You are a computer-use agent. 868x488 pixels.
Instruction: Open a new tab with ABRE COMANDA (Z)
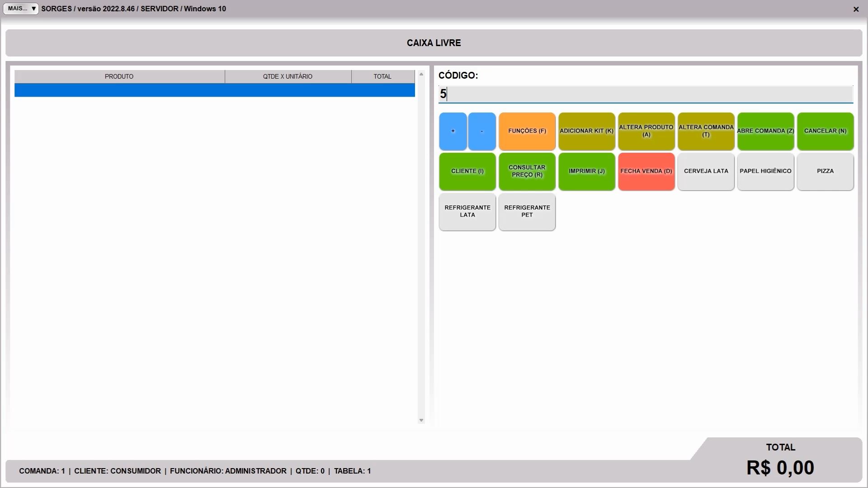coord(765,131)
